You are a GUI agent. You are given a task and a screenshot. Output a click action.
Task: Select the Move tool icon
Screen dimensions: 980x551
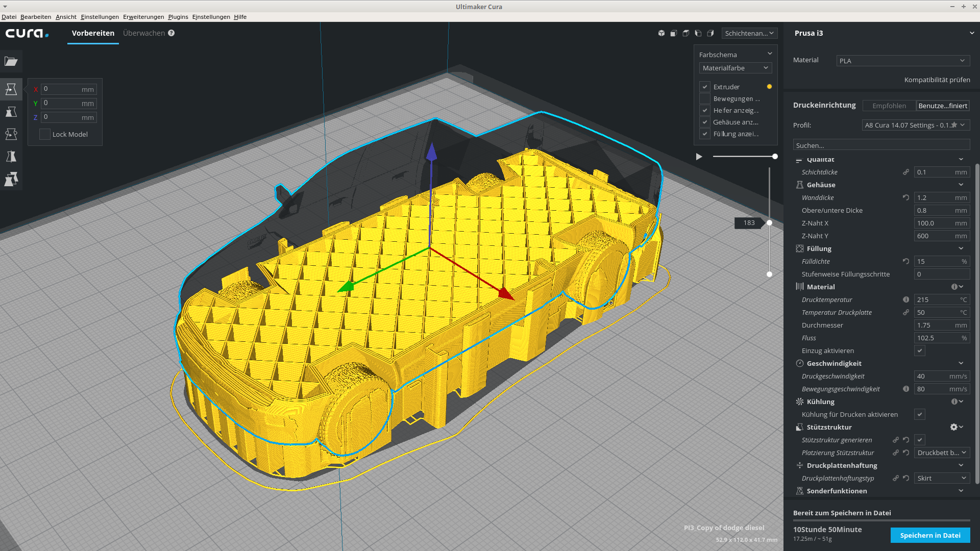tap(11, 89)
